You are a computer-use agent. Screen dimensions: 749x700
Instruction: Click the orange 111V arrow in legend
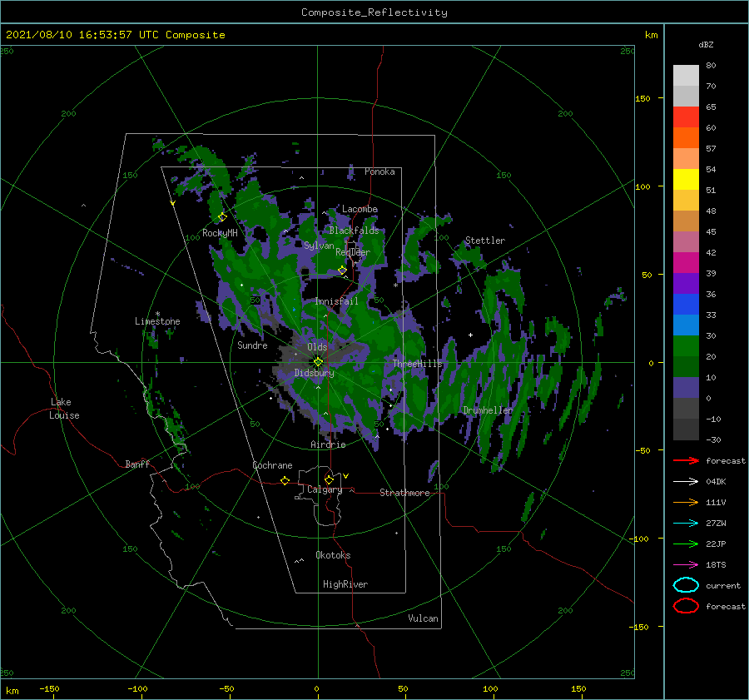pyautogui.click(x=686, y=502)
